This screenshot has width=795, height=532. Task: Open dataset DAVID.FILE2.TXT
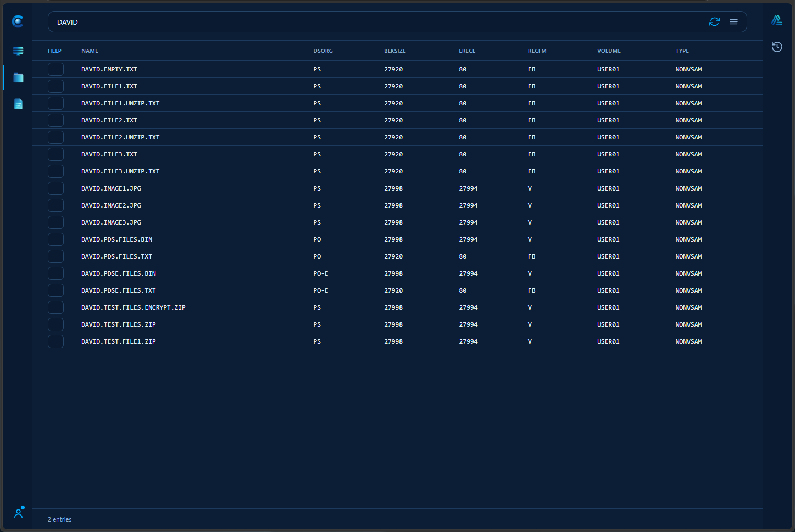pyautogui.click(x=109, y=120)
